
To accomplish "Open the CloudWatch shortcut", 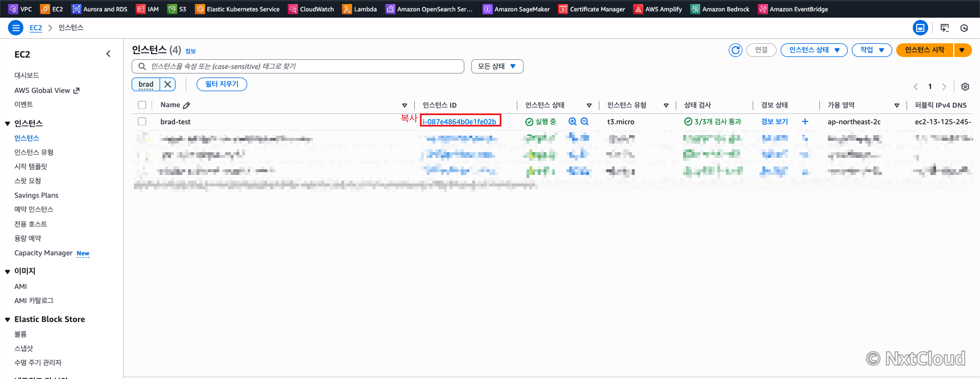I will [311, 9].
